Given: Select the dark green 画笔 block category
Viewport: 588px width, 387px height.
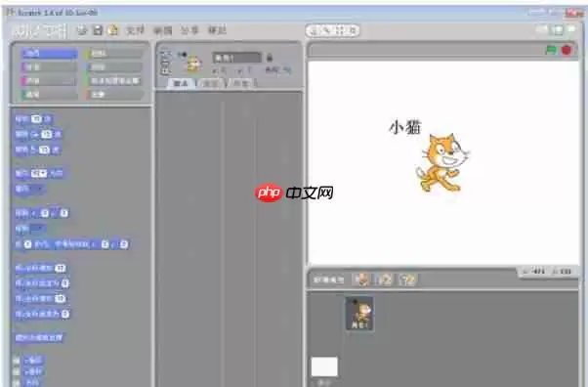Looking at the screenshot, I should coord(49,94).
